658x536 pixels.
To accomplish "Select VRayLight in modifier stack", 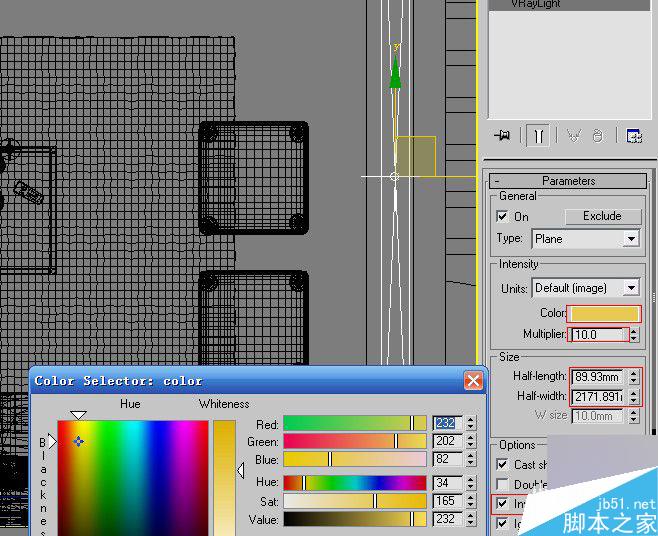I will [x=570, y=5].
